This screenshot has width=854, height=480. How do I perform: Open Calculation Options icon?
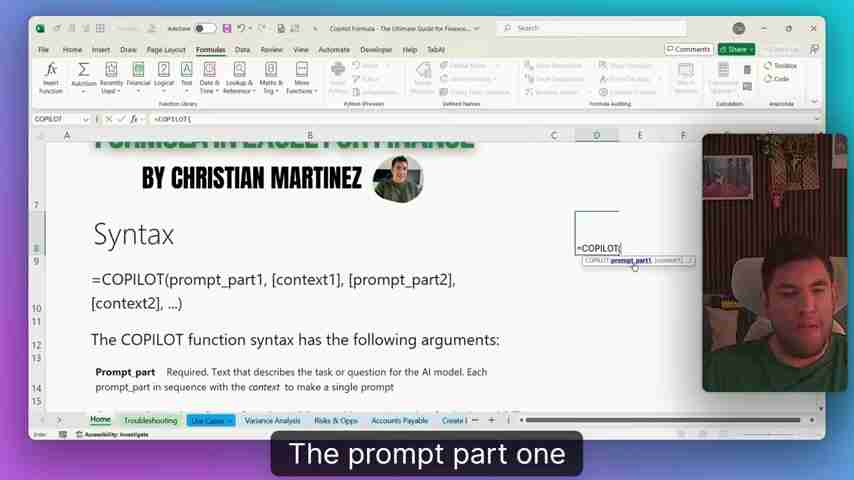(723, 71)
